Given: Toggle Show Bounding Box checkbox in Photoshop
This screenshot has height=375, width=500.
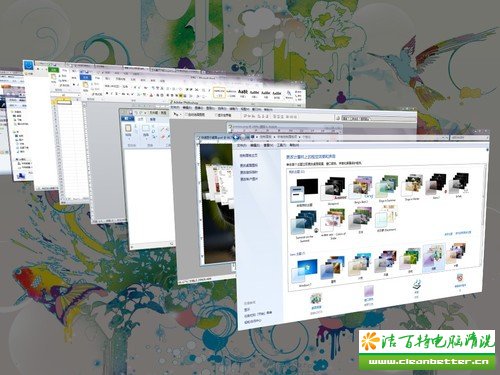Looking at the screenshot, I should (216, 115).
